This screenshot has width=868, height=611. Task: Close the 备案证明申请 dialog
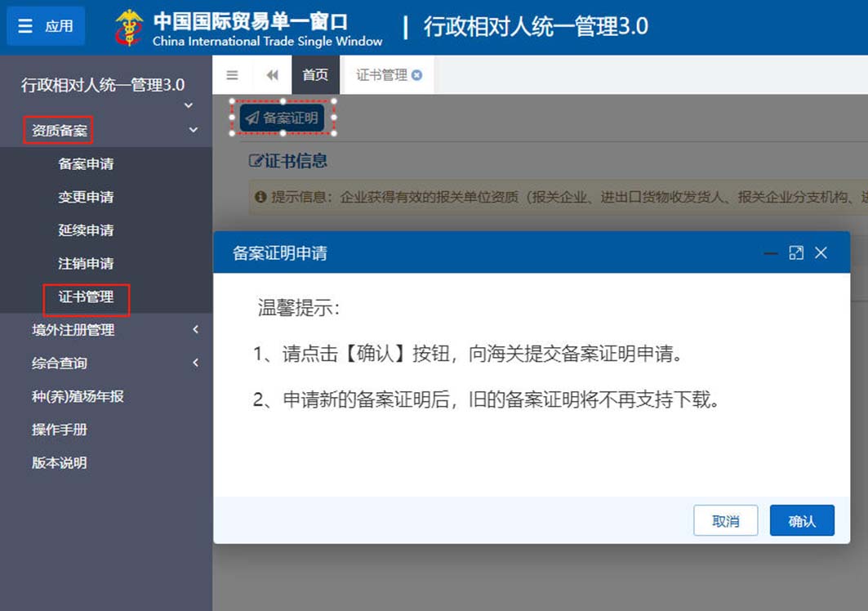(821, 252)
